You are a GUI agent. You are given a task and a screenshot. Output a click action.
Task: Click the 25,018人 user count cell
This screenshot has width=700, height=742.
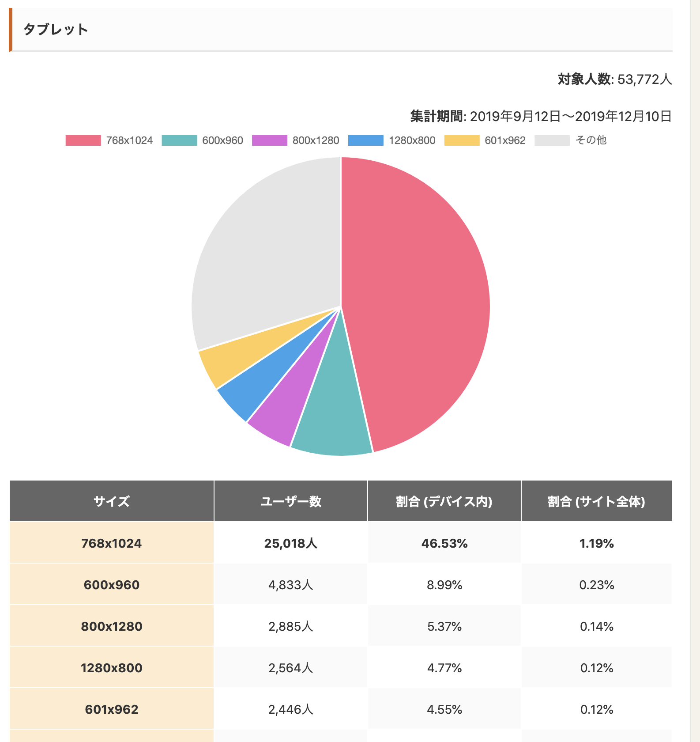point(291,543)
